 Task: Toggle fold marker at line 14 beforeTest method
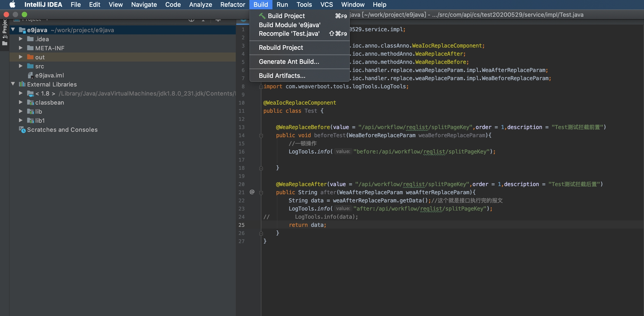pyautogui.click(x=261, y=136)
